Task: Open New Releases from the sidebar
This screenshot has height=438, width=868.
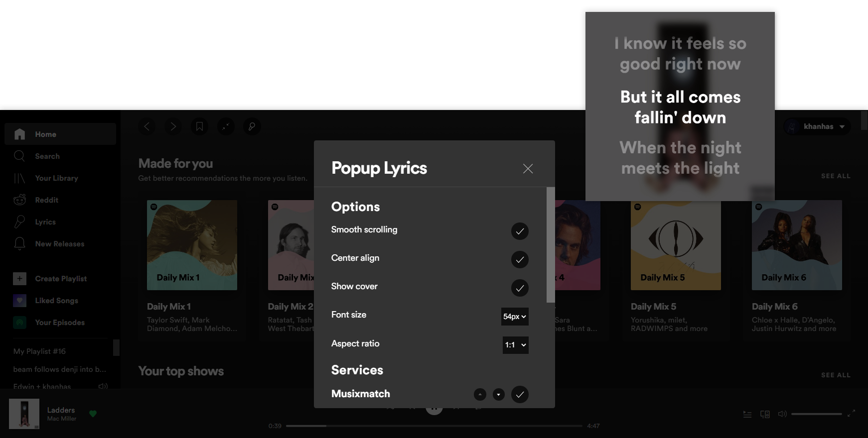Action: pos(59,243)
